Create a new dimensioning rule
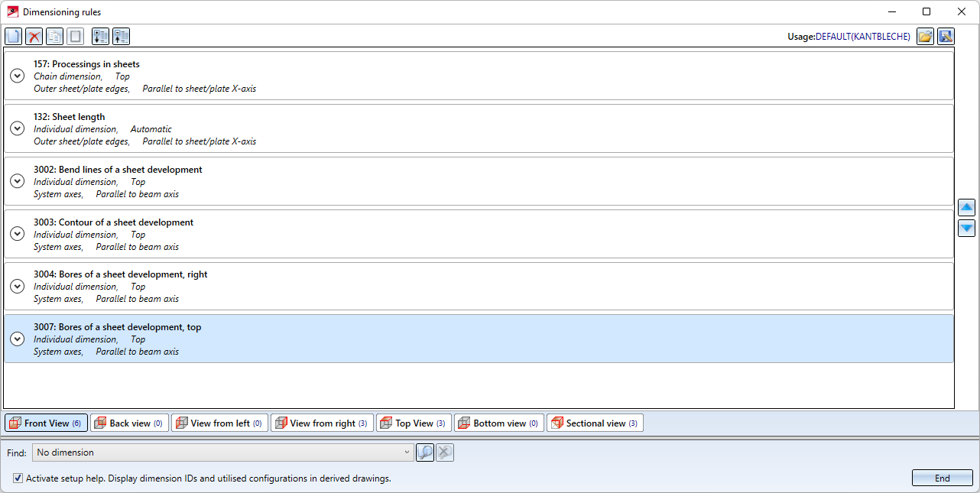 pyautogui.click(x=13, y=36)
